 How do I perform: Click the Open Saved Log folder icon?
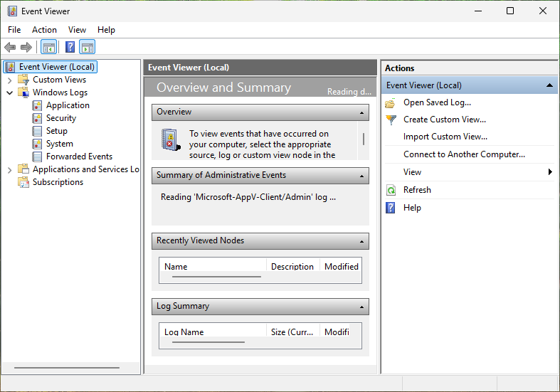coord(391,102)
